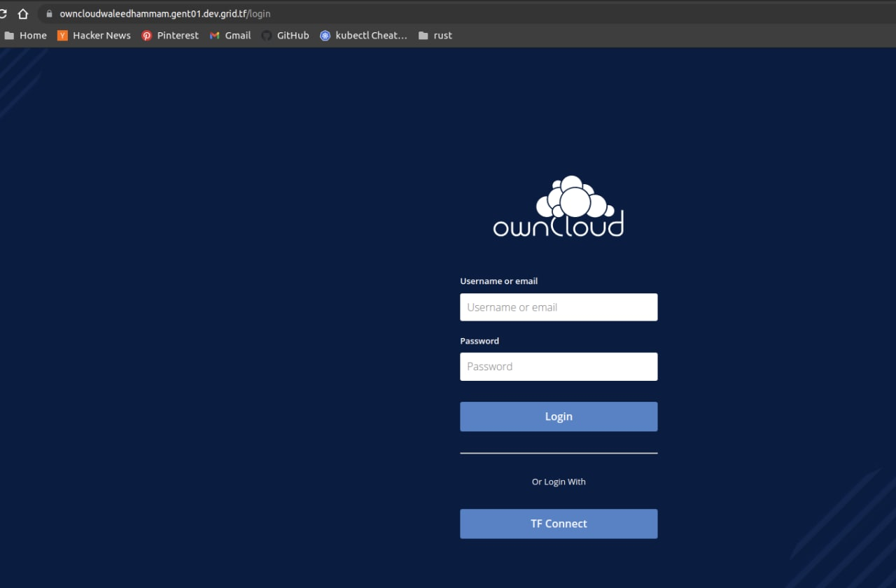Viewport: 896px width, 588px height.
Task: Click the browser home icon
Action: coord(23,13)
